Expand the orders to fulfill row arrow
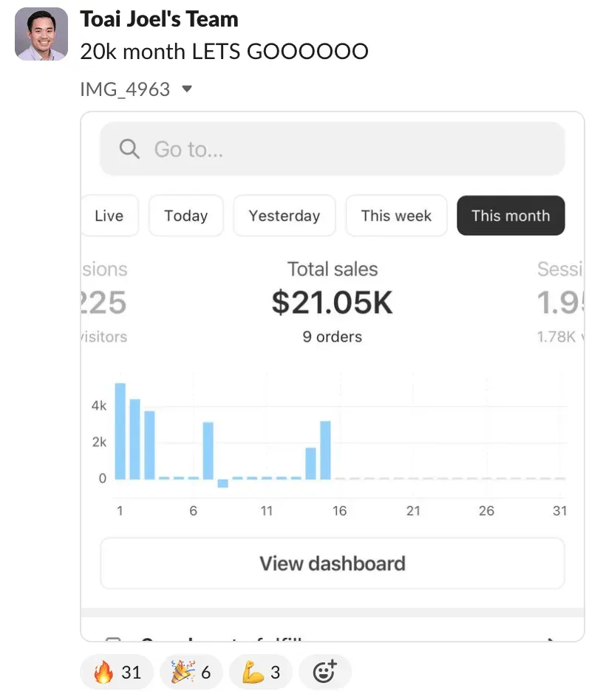 [552, 639]
